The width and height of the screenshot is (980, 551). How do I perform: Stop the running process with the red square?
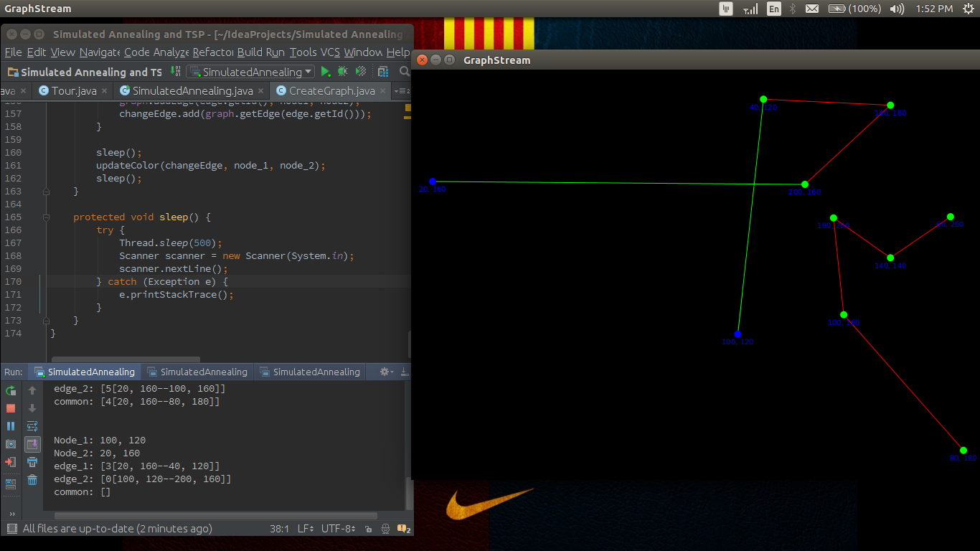(x=11, y=408)
